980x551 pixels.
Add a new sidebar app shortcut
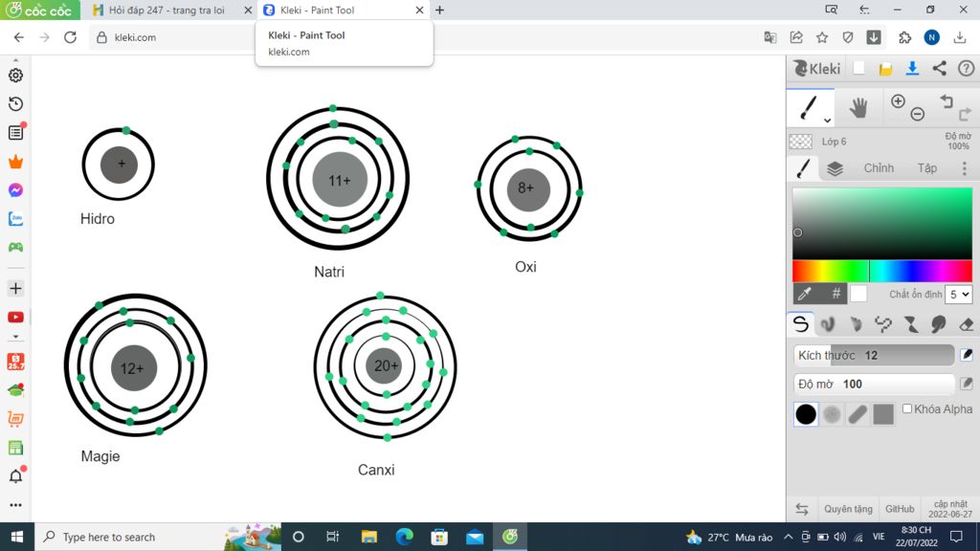click(15, 289)
